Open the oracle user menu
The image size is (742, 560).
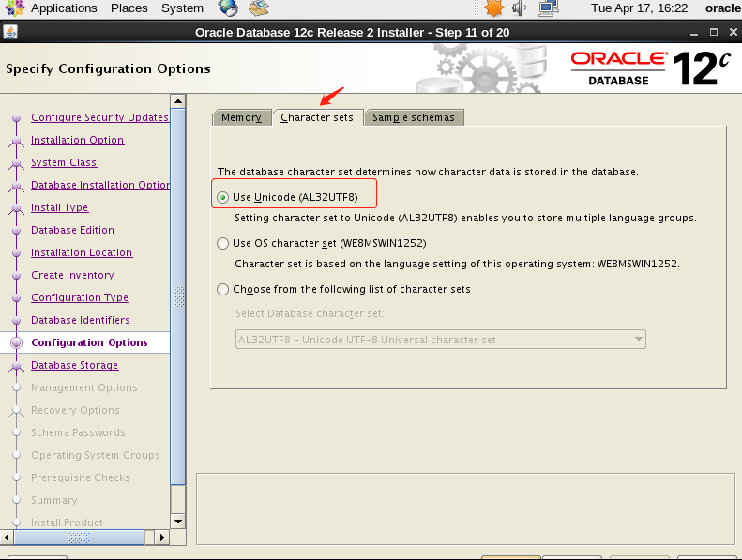[722, 8]
